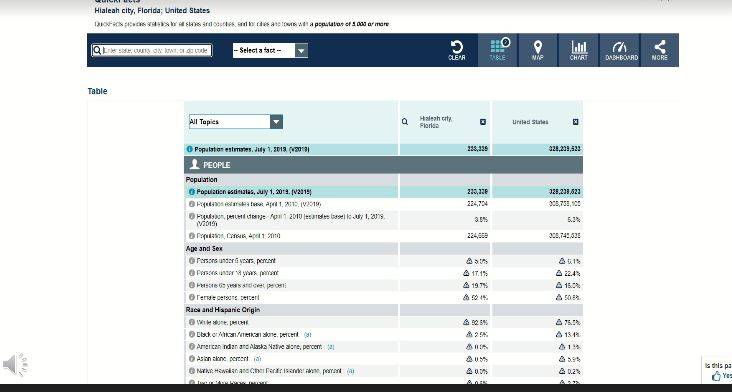The width and height of the screenshot is (732, 392).
Task: Click the thumbs-up Yes feedback button
Action: 721,376
